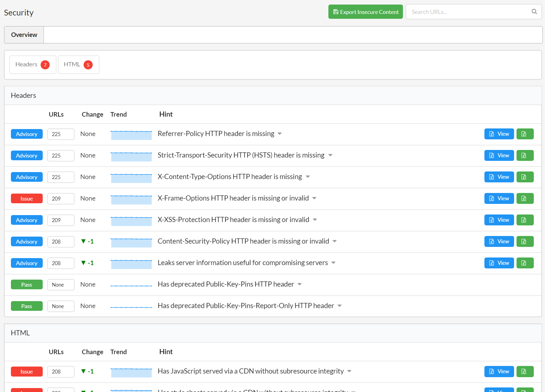Click green export icon for JavaScript CDN row

[525, 371]
